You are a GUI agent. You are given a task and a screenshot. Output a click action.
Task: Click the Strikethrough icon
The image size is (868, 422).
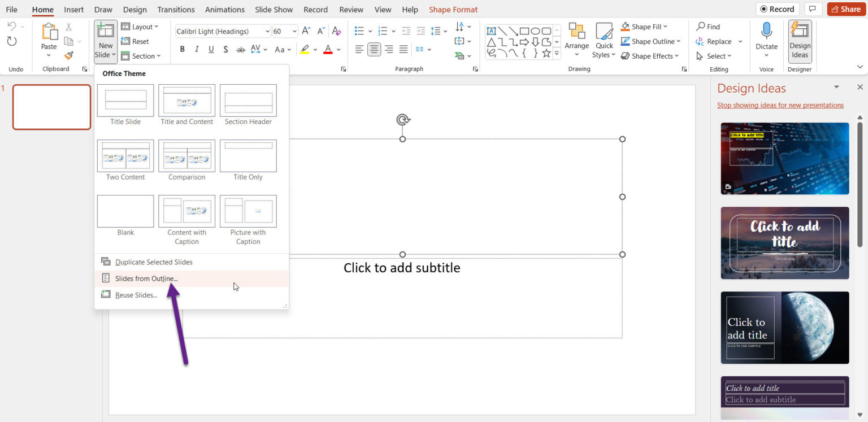[241, 49]
